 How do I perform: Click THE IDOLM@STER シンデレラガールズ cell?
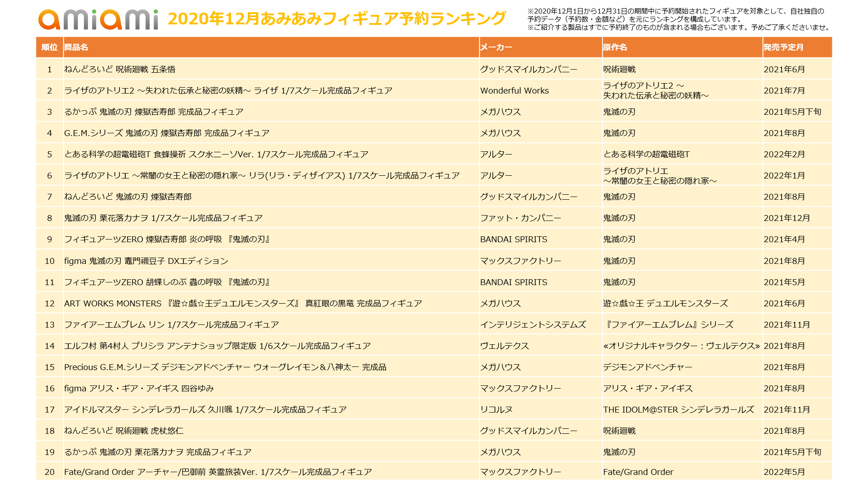[679, 409]
